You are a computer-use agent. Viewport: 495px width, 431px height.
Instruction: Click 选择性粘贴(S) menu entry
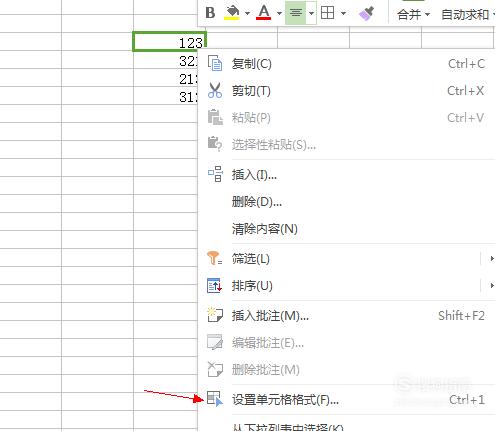(346, 145)
